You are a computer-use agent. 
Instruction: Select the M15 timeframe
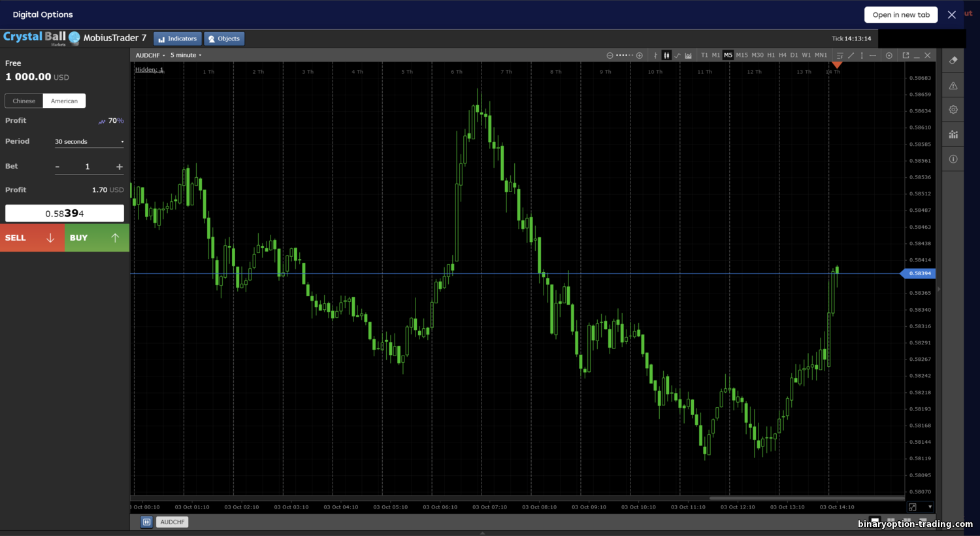pos(742,56)
